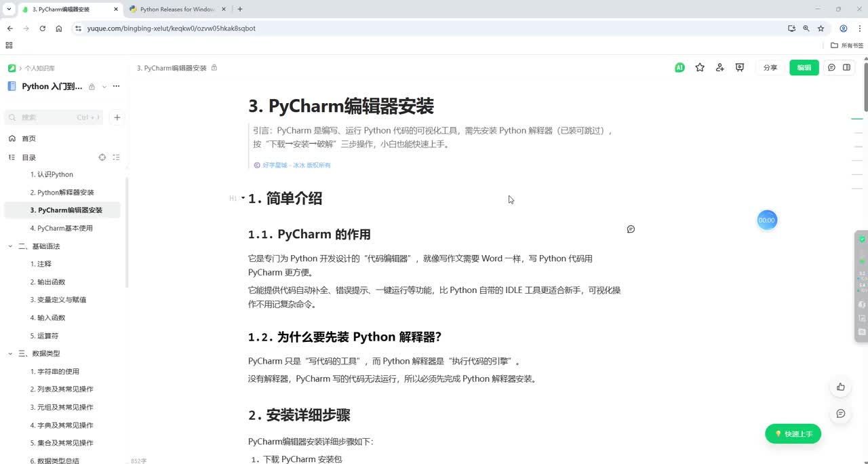Click the 好学星球 copyright link
Image resolution: width=868 pixels, height=464 pixels.
point(296,165)
